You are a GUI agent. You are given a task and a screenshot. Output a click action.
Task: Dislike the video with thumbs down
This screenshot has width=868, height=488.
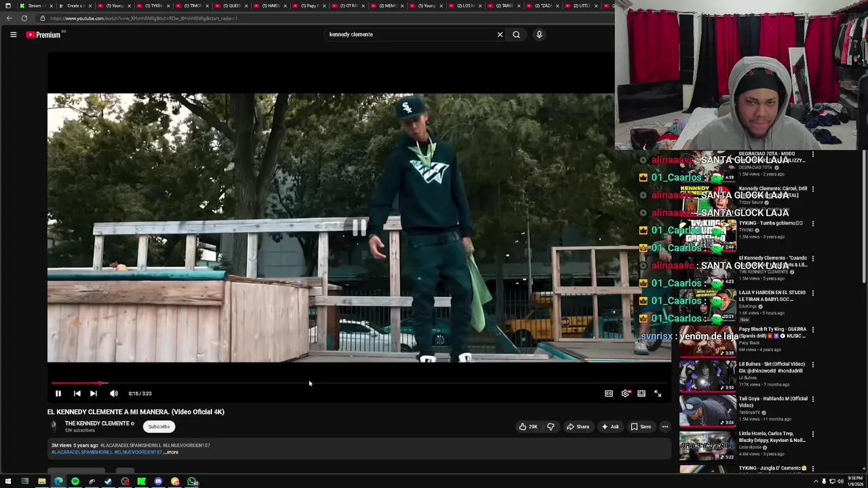551,426
